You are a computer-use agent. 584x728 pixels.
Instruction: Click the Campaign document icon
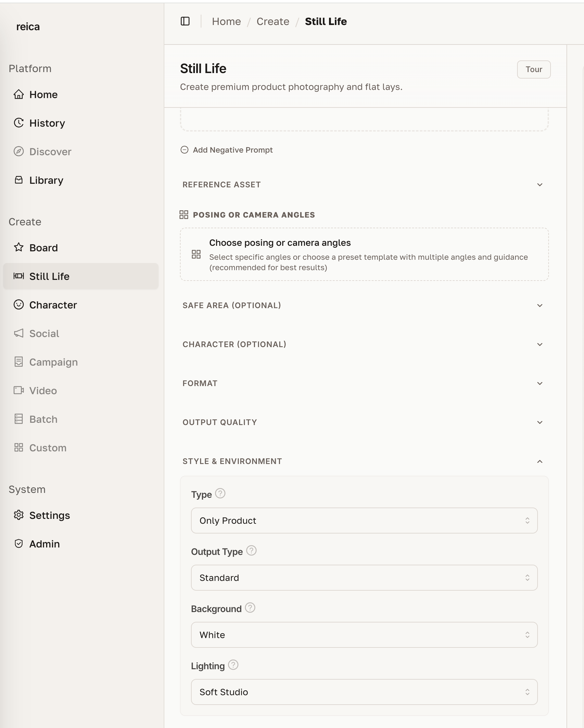tap(19, 362)
